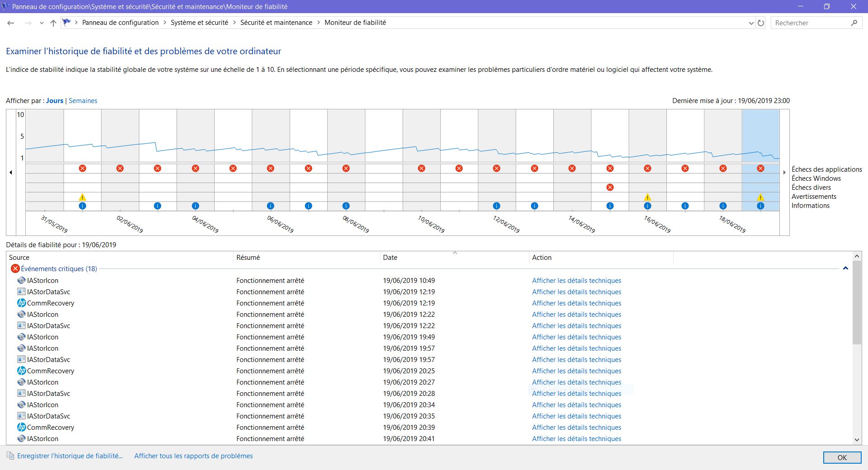Shift the chart to later dates with right arrow

[784, 172]
